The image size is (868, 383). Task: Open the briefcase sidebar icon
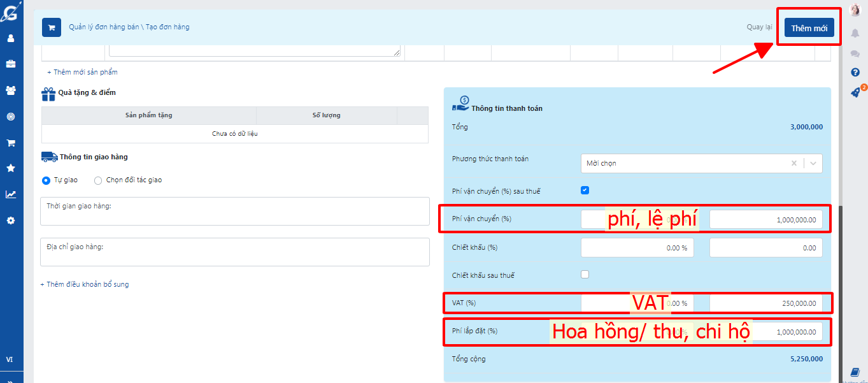11,64
